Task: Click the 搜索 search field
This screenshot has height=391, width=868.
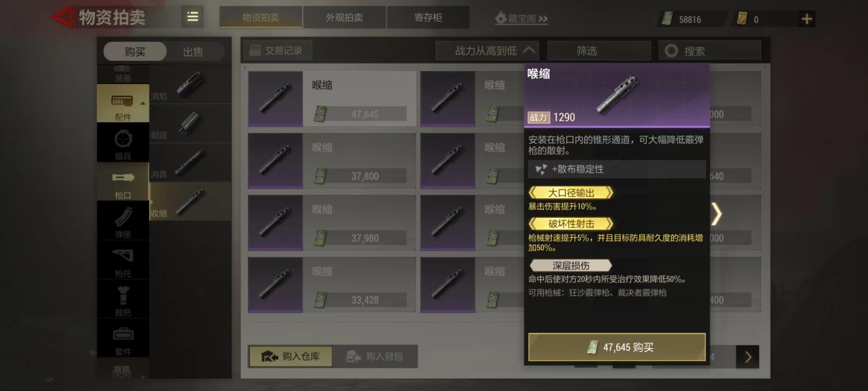Action: point(710,51)
